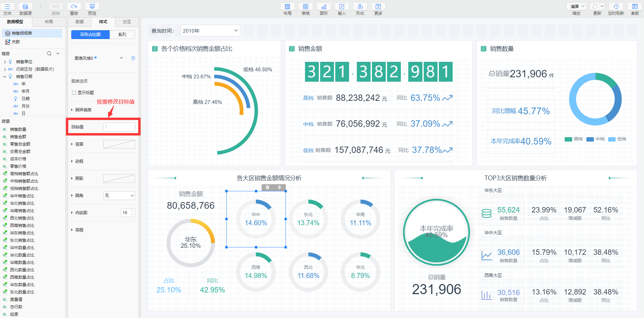Select the 华中销售占比 measure

[x=22, y=196]
